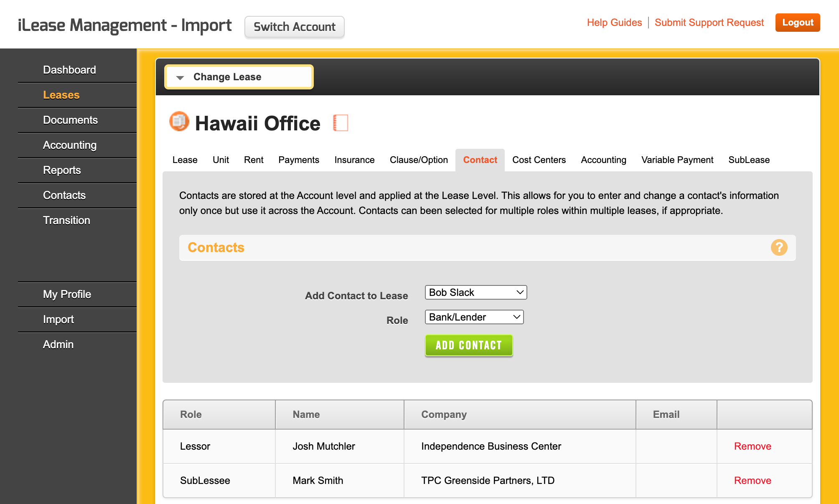Image resolution: width=839 pixels, height=504 pixels.
Task: Click the Logout button
Action: [x=798, y=23]
